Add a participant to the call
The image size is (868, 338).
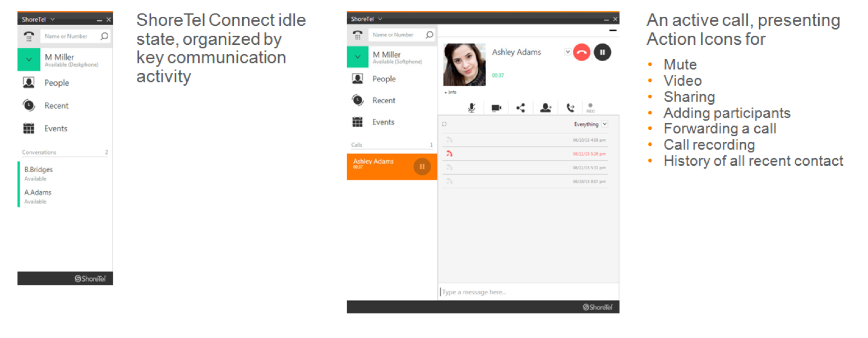coord(546,108)
